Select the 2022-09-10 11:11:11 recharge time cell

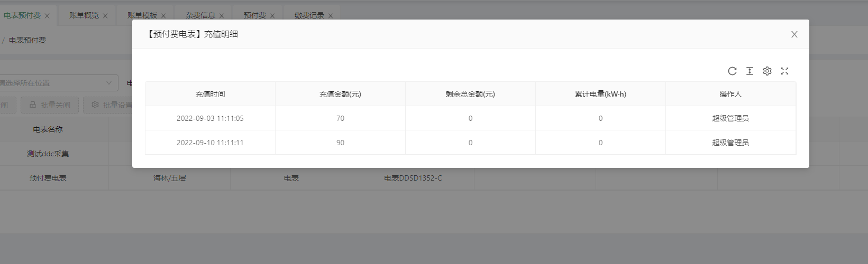210,143
